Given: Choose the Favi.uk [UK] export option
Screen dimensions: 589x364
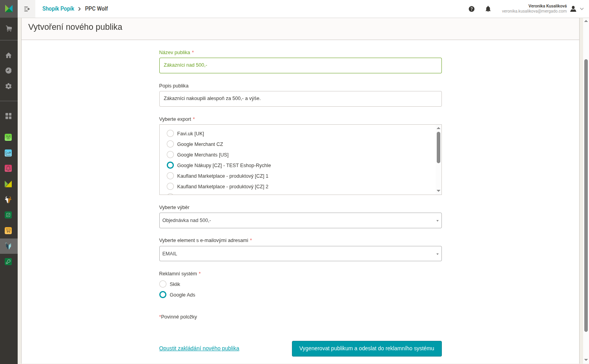Looking at the screenshot, I should tap(186, 133).
